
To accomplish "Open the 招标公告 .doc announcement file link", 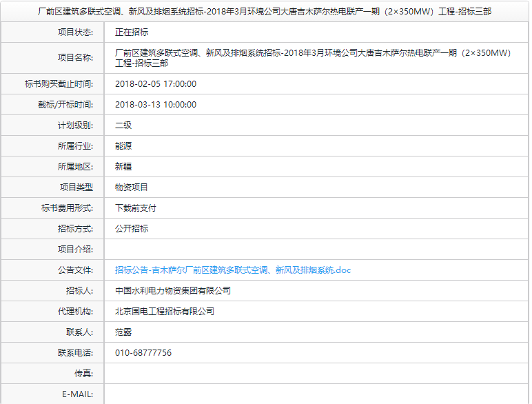I will pyautogui.click(x=233, y=270).
